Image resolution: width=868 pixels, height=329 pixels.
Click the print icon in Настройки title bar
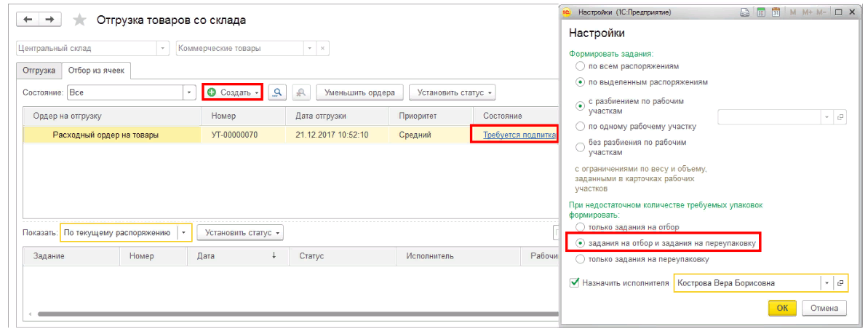point(744,12)
